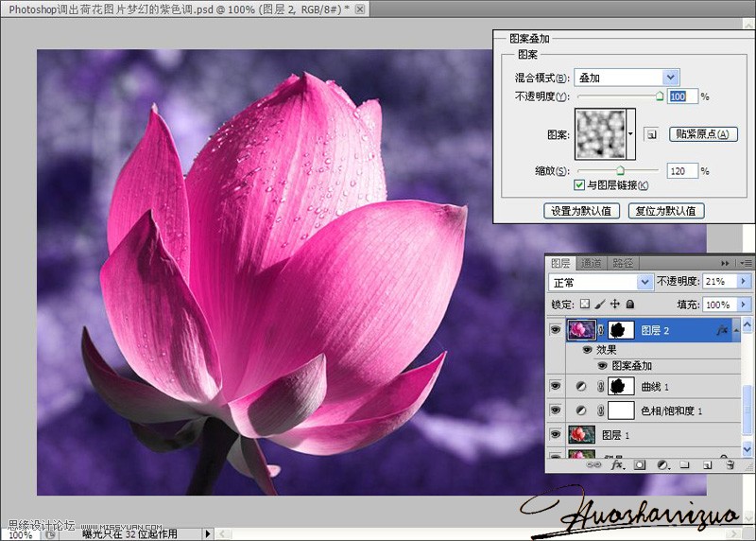The height and width of the screenshot is (541, 756).
Task: Click the 图案叠加 effect row label
Action: [x=631, y=366]
